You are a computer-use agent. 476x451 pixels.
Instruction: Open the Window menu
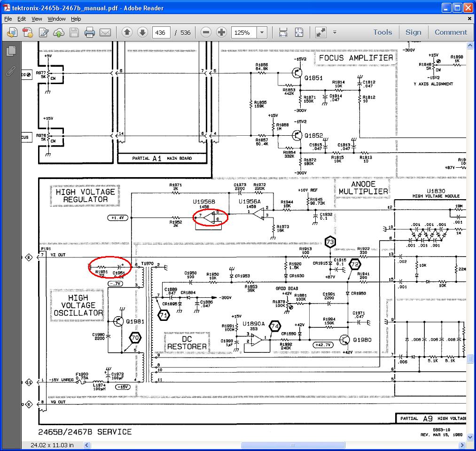[x=56, y=19]
